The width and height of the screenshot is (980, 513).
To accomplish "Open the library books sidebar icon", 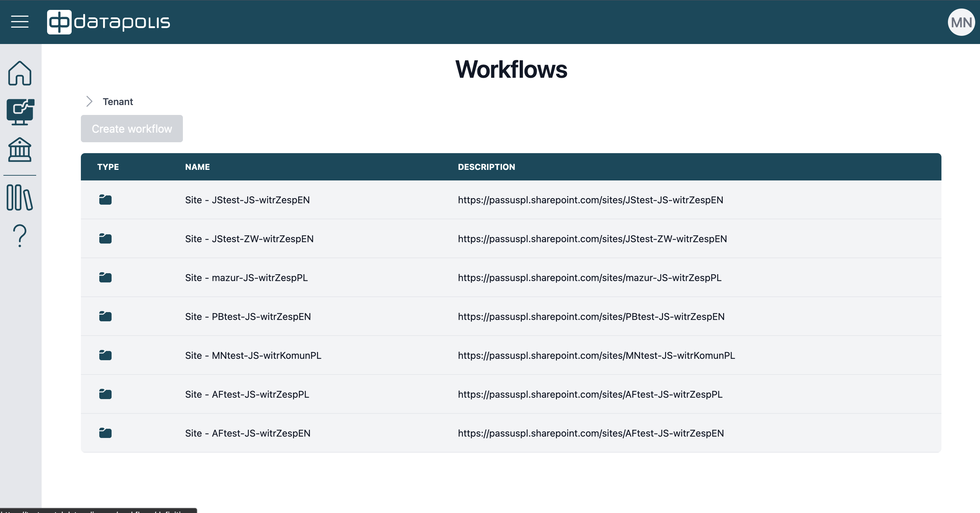I will [20, 197].
